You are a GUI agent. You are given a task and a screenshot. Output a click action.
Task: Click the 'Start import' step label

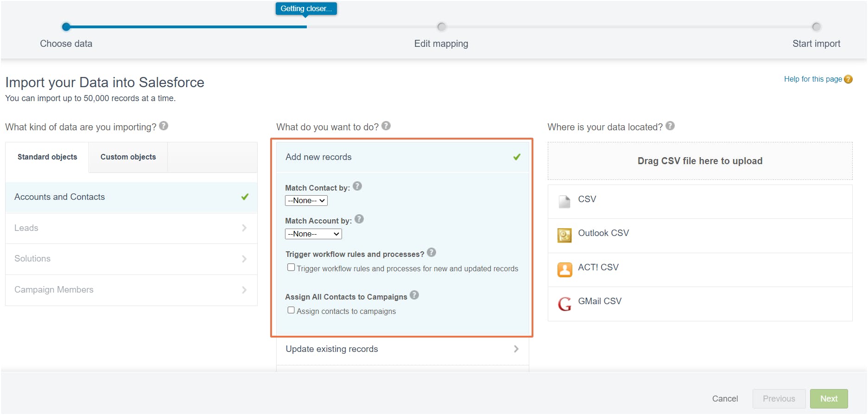[817, 44]
